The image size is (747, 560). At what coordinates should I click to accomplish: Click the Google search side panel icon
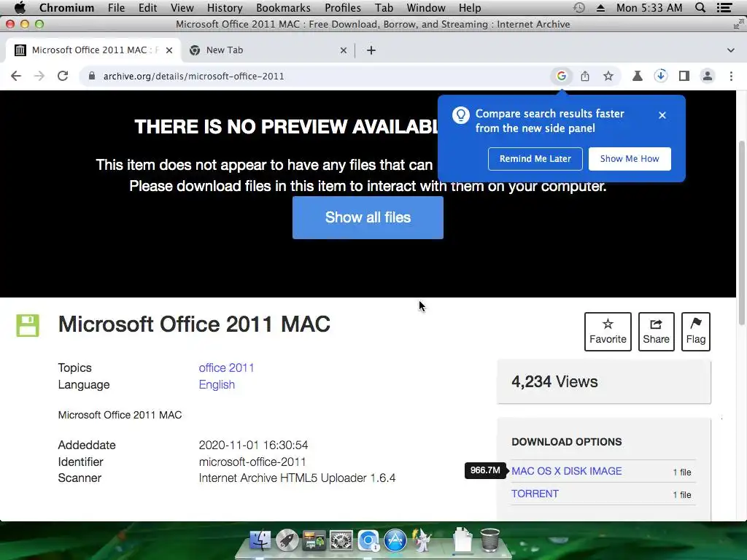pyautogui.click(x=562, y=76)
